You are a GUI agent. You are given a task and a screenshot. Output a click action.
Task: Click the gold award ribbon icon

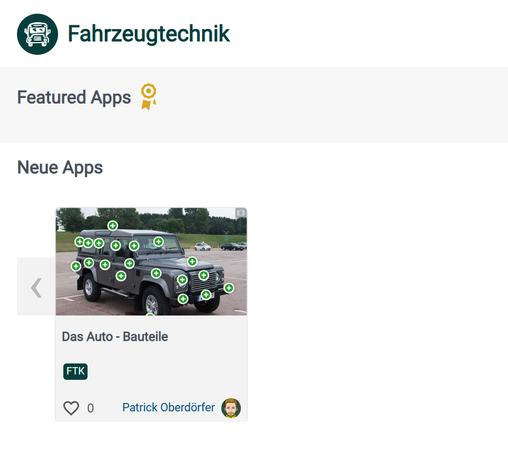pos(148,97)
